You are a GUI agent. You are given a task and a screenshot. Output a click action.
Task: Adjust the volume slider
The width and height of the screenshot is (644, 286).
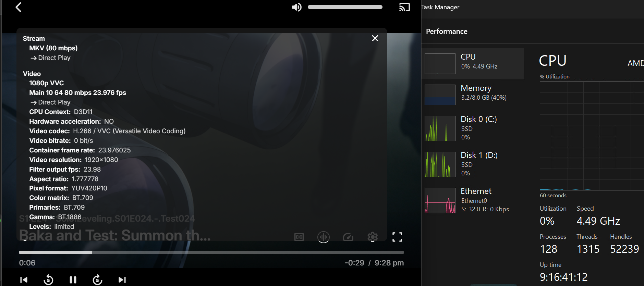click(x=345, y=7)
